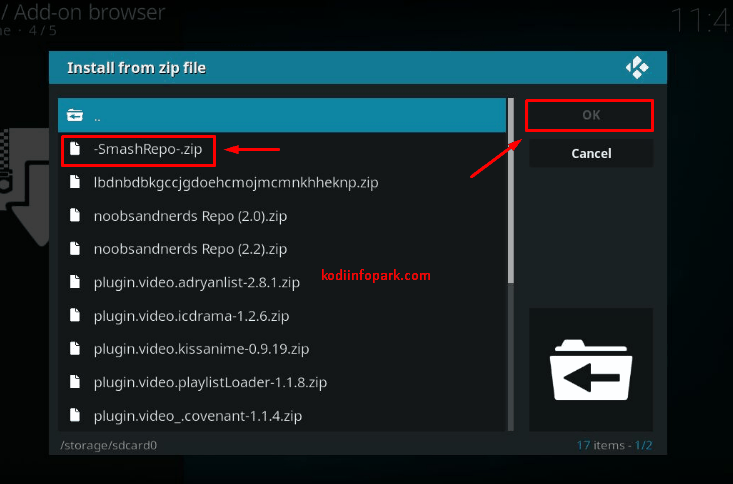
Task: Go to parent folder '..' row
Action: [282, 115]
